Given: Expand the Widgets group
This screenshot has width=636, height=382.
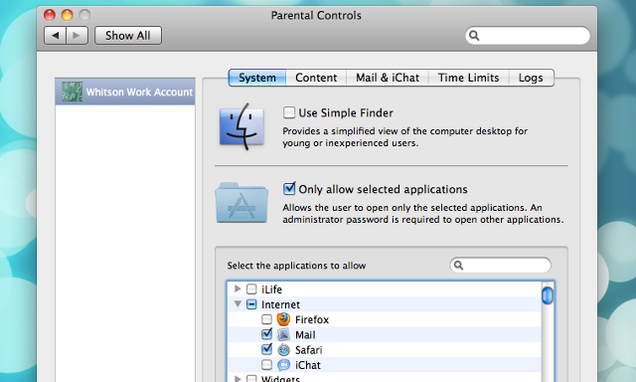Looking at the screenshot, I should point(238,378).
